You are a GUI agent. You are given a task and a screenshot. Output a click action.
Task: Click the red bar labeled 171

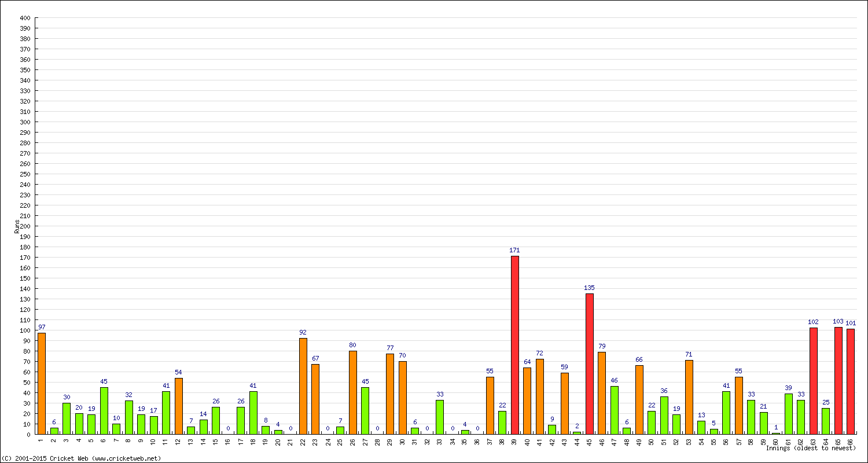[x=514, y=345]
